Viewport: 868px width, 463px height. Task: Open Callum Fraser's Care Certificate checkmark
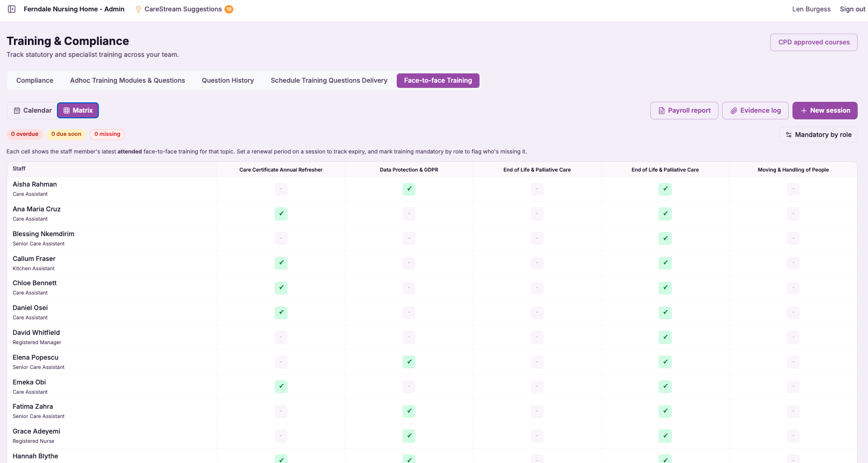(x=281, y=263)
